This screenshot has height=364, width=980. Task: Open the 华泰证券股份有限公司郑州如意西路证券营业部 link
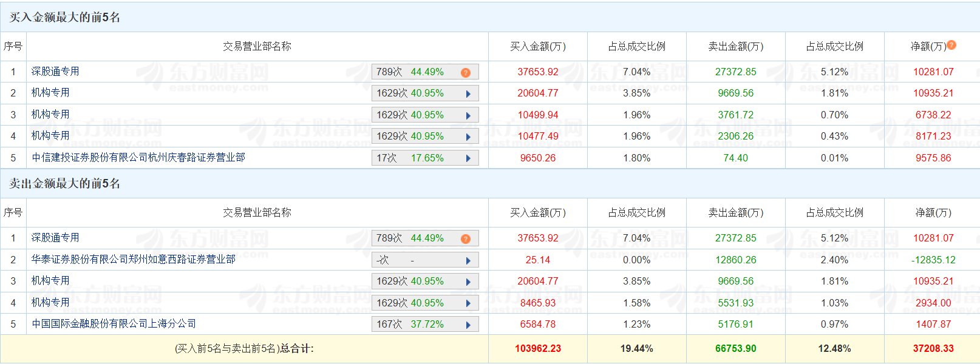point(134,260)
